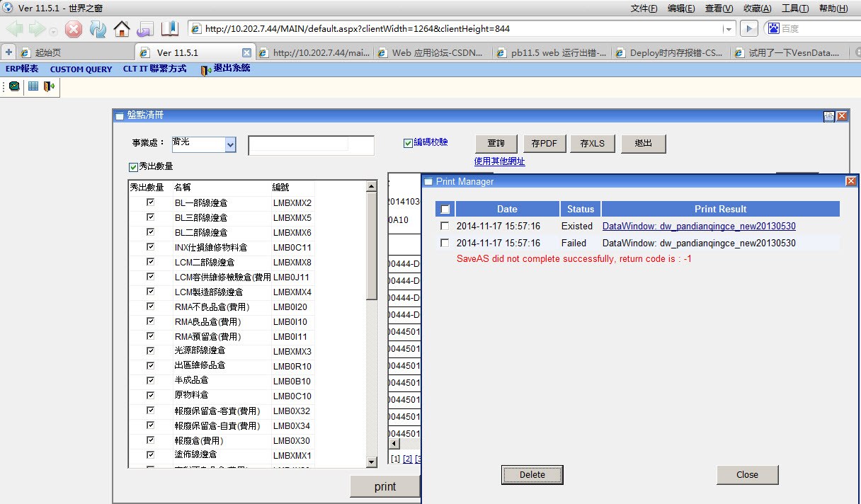The width and height of the screenshot is (861, 504).
Task: Open the ERP報表 menu
Action: (x=22, y=69)
